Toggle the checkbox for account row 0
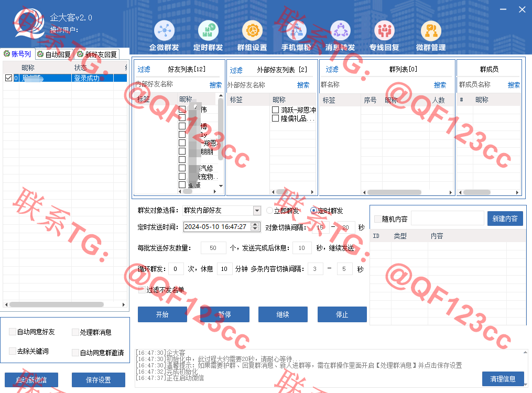 coord(9,78)
